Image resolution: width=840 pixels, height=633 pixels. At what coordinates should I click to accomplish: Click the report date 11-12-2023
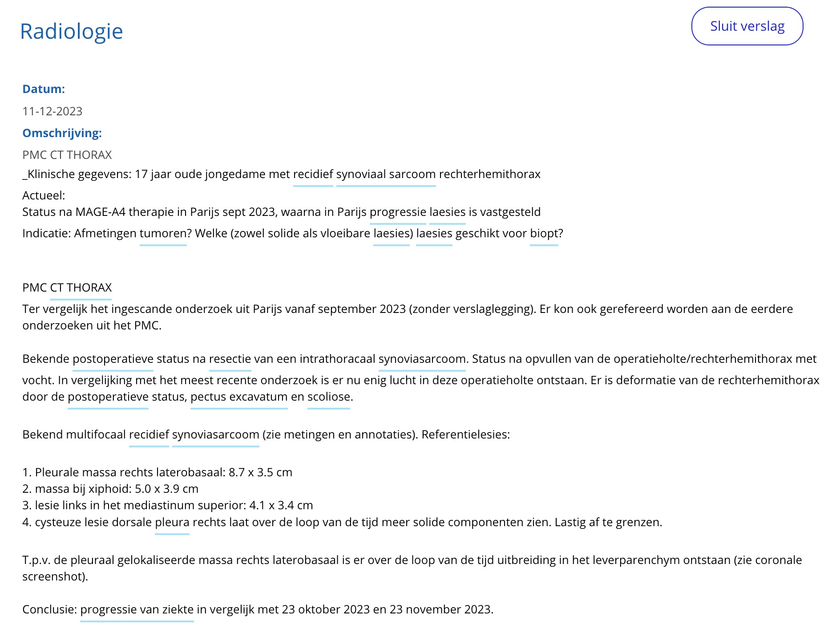[x=52, y=111]
